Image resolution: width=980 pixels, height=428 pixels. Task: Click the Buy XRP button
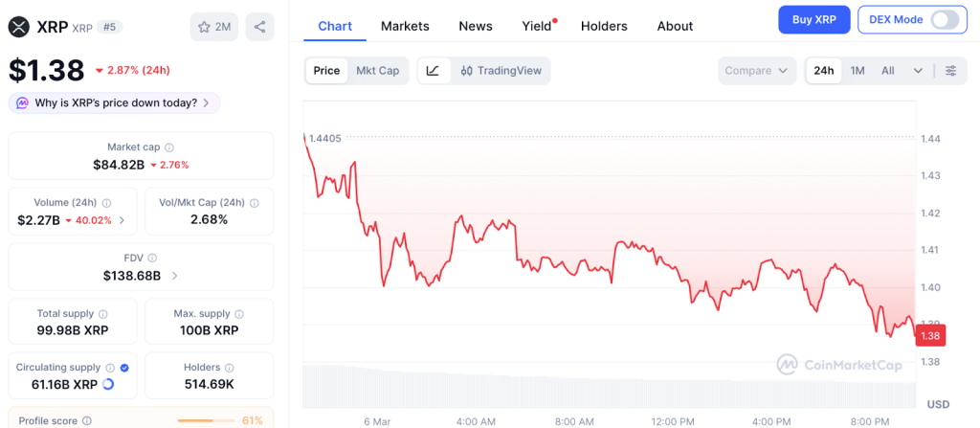coord(813,19)
